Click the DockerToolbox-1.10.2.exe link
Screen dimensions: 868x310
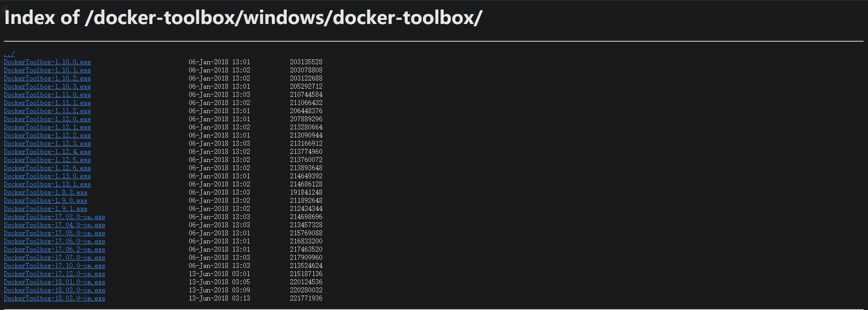47,78
